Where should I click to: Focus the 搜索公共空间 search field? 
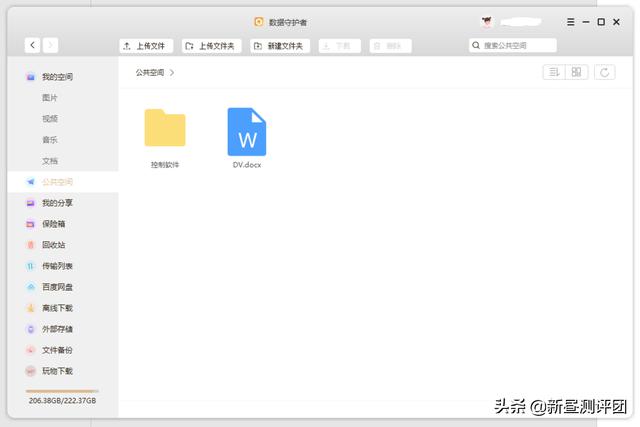pos(513,45)
